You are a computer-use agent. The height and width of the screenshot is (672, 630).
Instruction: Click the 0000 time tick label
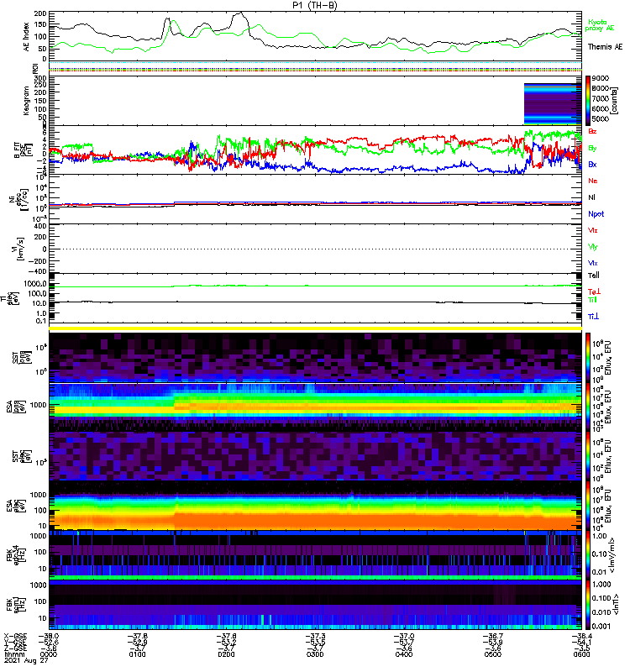point(49,654)
